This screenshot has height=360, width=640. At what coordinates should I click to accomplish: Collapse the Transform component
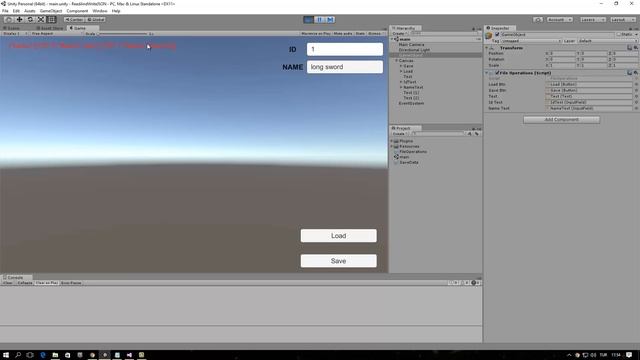487,48
